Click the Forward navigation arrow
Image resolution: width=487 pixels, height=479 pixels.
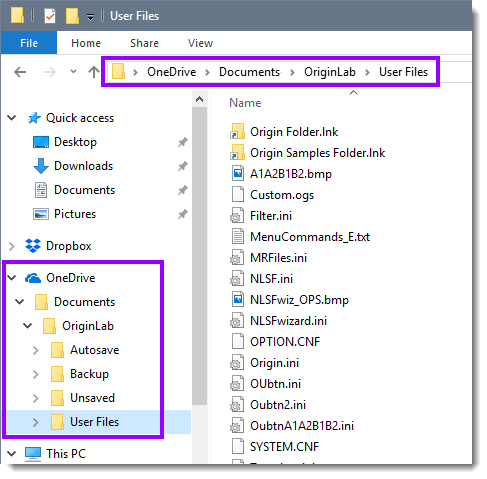[50, 72]
